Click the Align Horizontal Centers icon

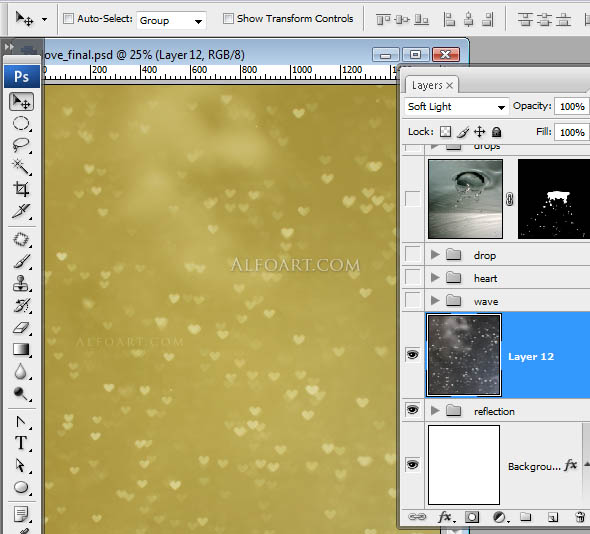(x=468, y=19)
